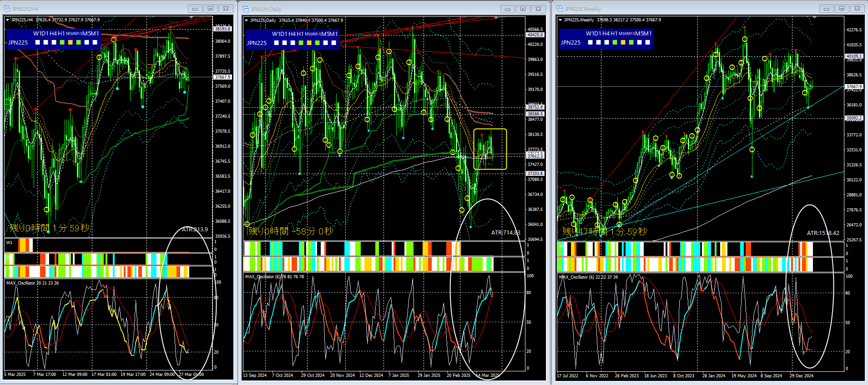
Task: Click the M1 signal square in Weekly window
Action: click(648, 42)
